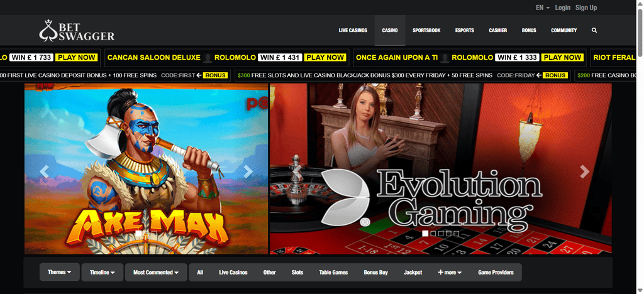Viewport: 644px width, 294px height.
Task: Expand the Themes dropdown
Action: coord(60,272)
